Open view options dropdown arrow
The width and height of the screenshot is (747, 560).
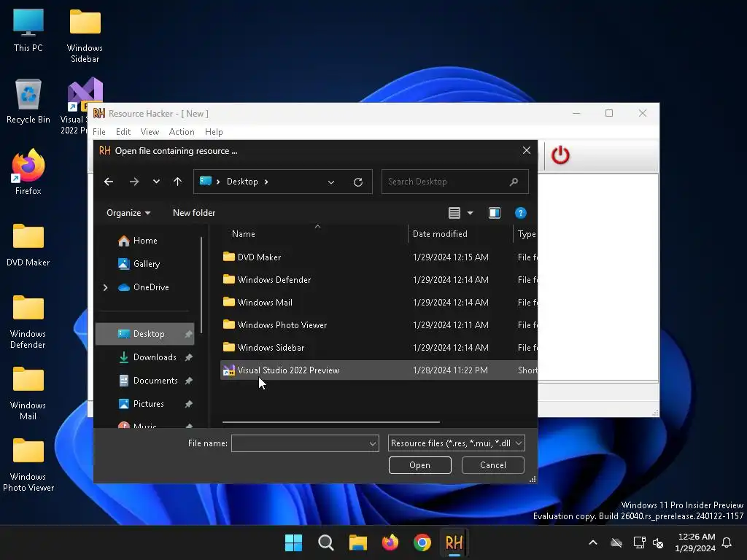[x=471, y=213]
